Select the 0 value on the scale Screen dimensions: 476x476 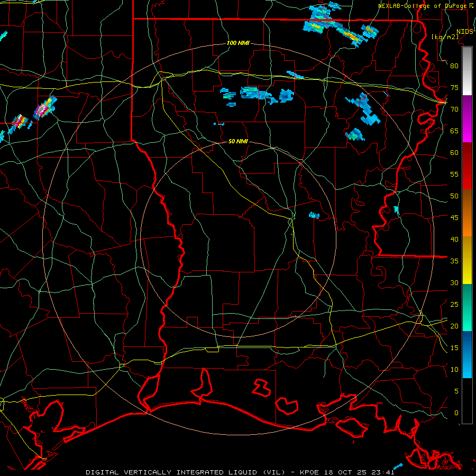click(456, 413)
